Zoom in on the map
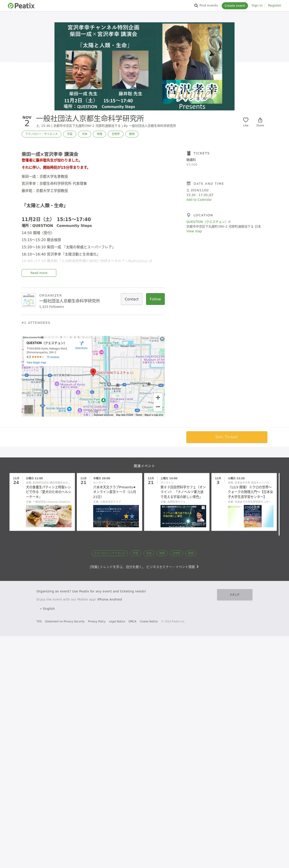This screenshot has width=289, height=868. coord(158,398)
